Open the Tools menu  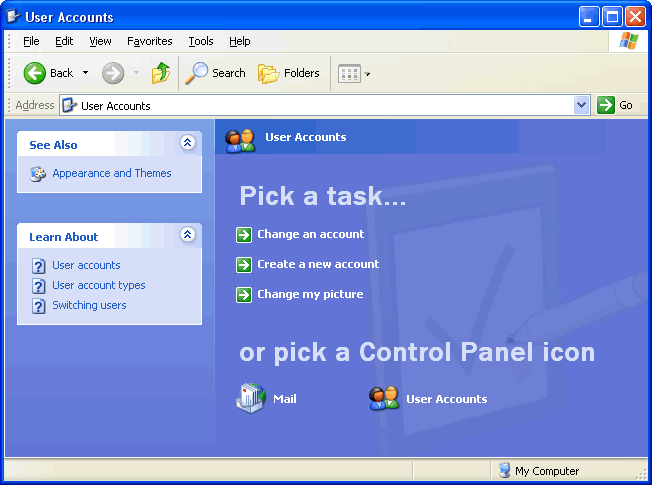coord(201,41)
